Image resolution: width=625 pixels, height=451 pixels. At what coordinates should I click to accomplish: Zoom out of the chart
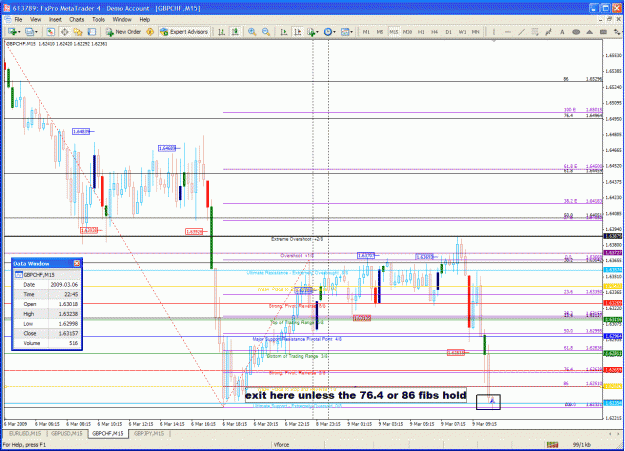266,32
